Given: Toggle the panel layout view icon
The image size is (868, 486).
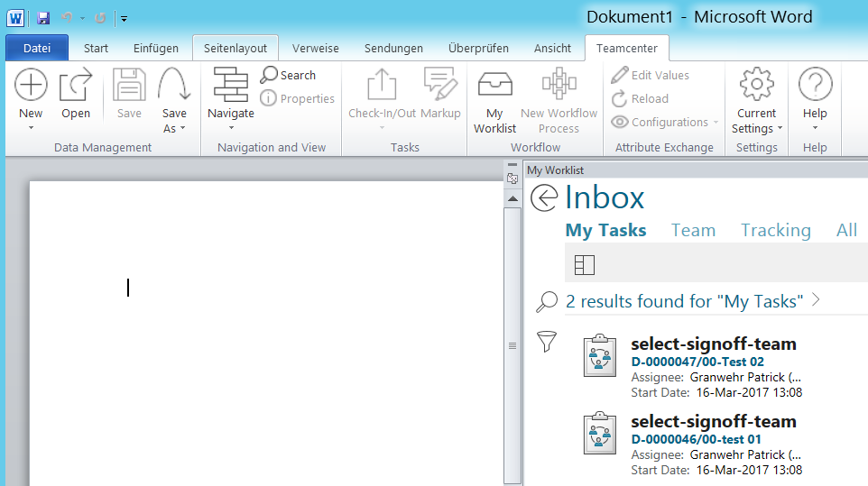Looking at the screenshot, I should (x=585, y=264).
